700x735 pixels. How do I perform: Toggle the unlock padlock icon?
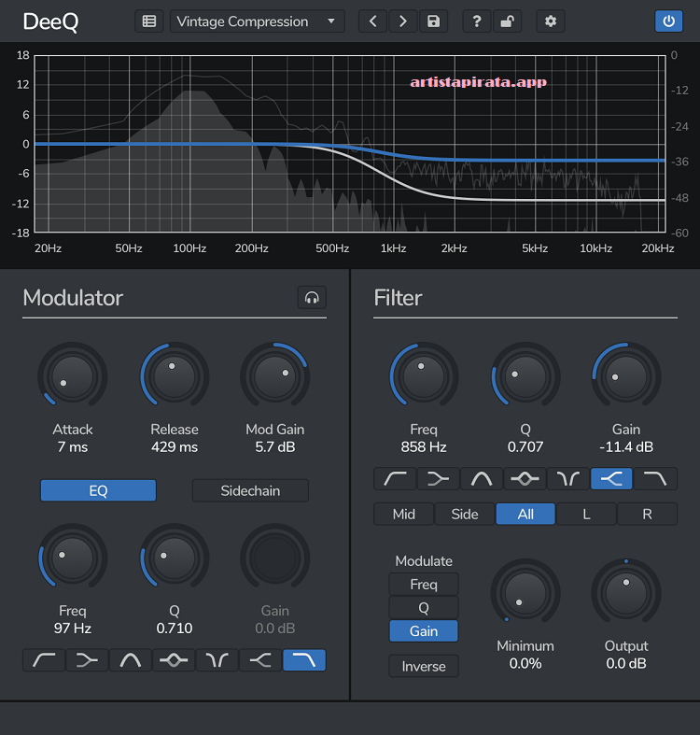click(508, 21)
